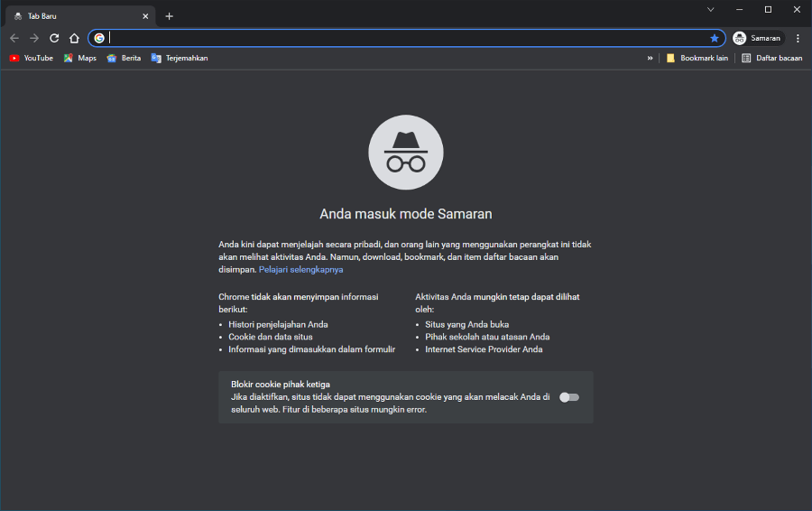Screen dimensions: 812x511
Task: Expand hidden bookmarks with double chevron
Action: (650, 58)
